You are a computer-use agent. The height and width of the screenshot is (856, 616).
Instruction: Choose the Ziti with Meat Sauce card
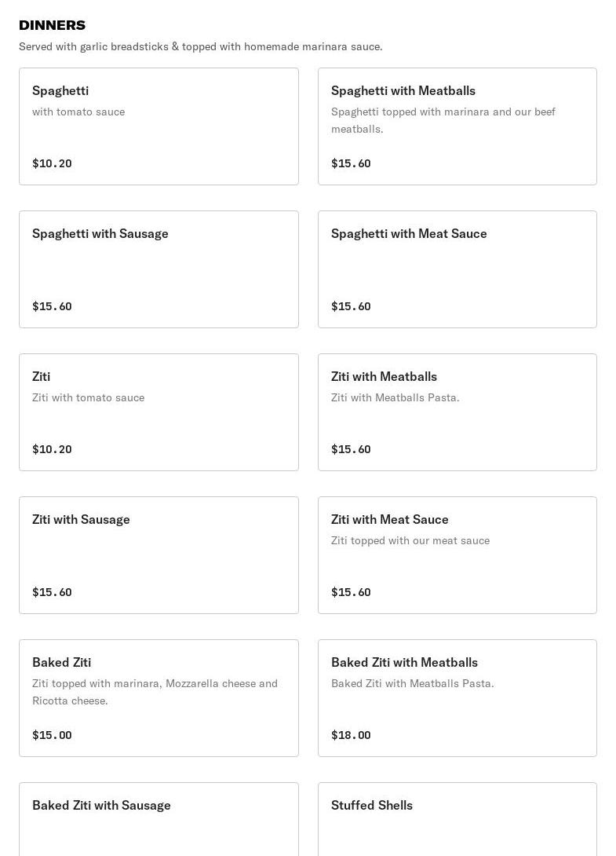tap(457, 555)
